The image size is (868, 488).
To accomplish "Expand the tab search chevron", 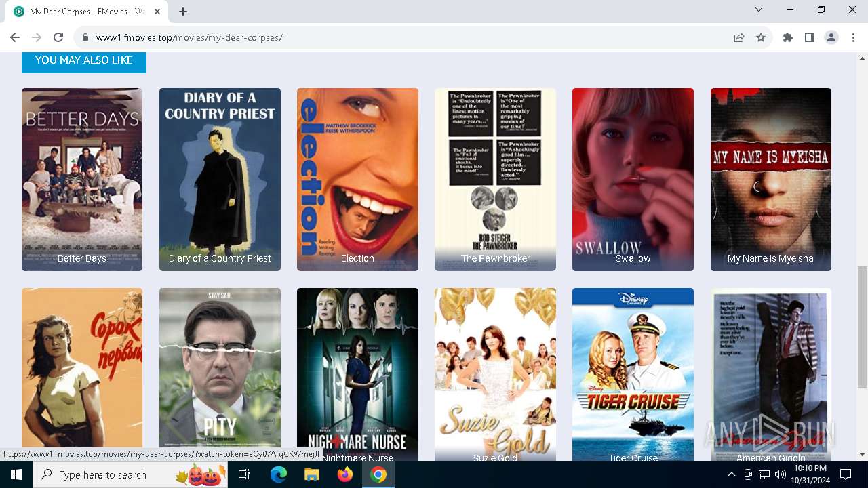I will click(x=759, y=9).
